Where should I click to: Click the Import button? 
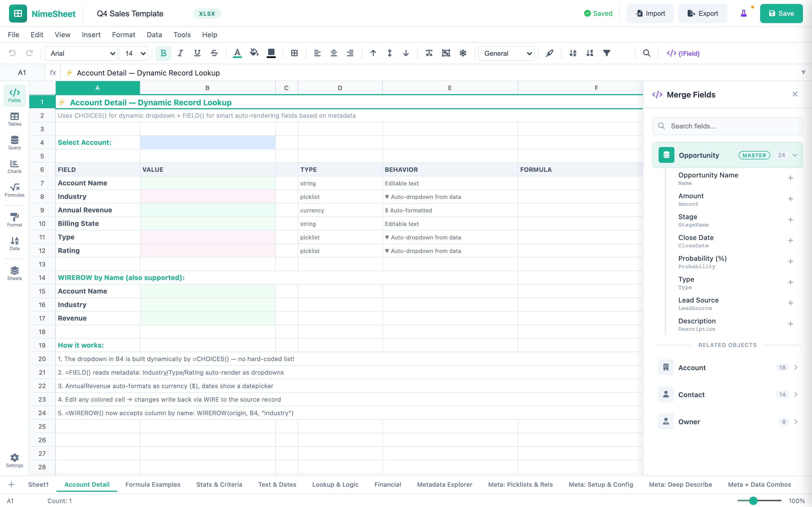pos(650,14)
